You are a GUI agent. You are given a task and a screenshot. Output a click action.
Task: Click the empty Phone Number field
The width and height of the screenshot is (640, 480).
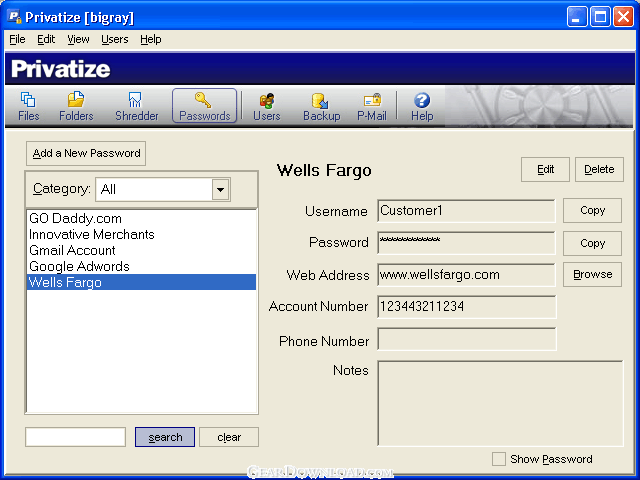pyautogui.click(x=467, y=339)
